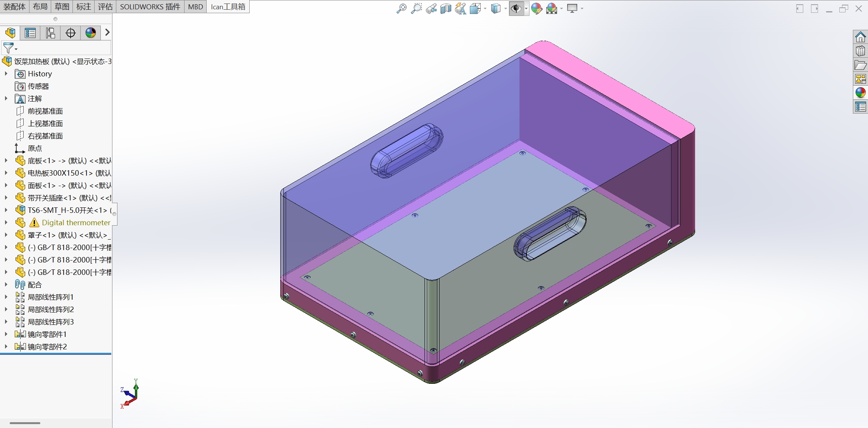Viewport: 868px width, 428px height.
Task: Open the SOLIDWORKS 插件 tab
Action: coord(150,7)
